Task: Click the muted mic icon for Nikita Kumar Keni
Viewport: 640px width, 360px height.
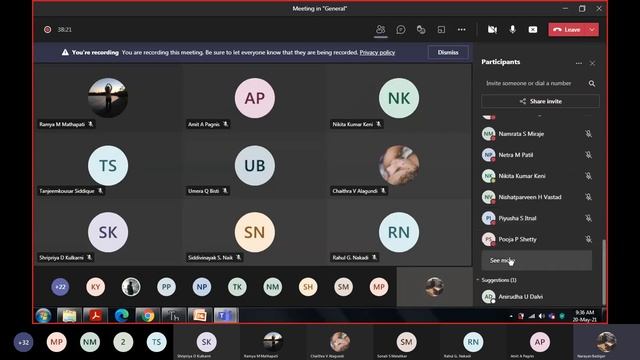Action: point(588,176)
